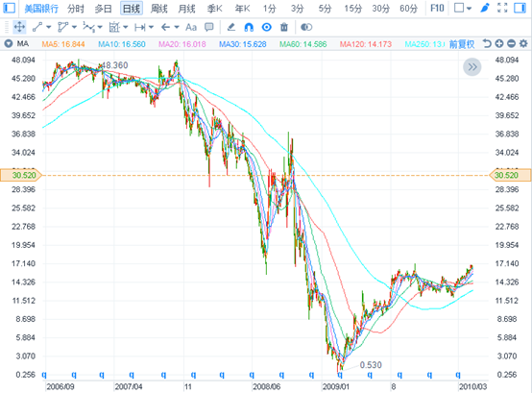Click the undo reset arrow icon
The height and width of the screenshot is (393, 532).
pyautogui.click(x=487, y=43)
